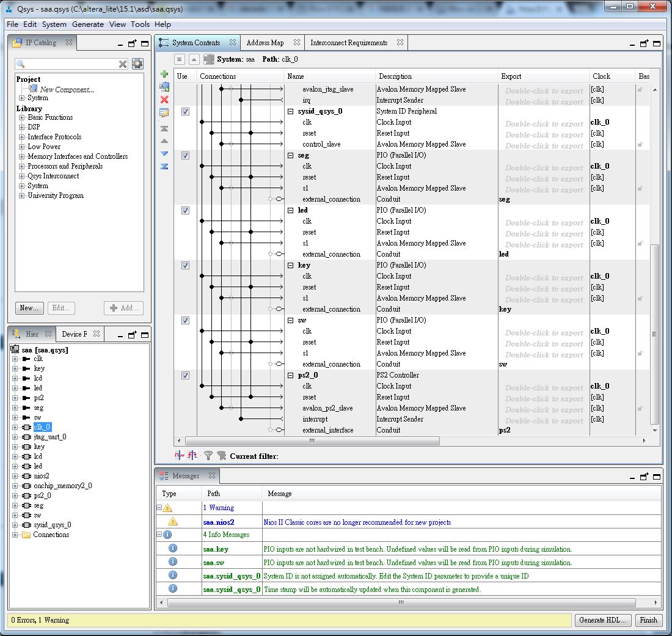Click the Finish button
The image size is (672, 636).
click(x=648, y=620)
